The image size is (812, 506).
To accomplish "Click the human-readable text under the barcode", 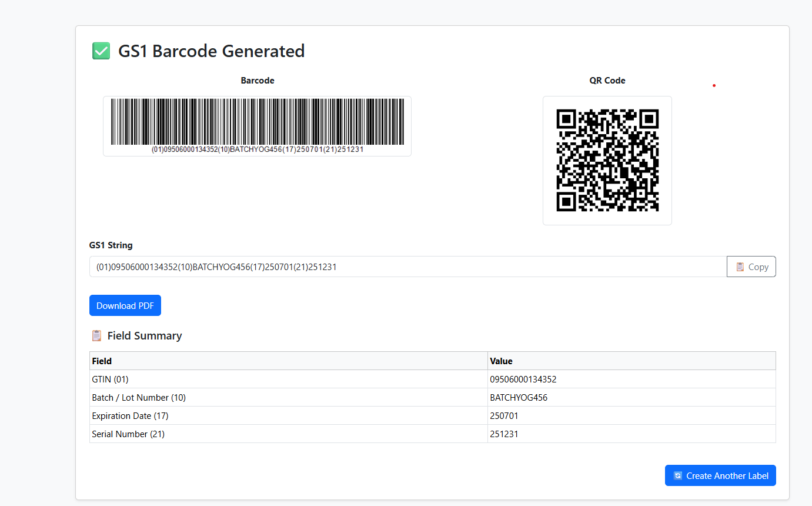I will coord(258,149).
